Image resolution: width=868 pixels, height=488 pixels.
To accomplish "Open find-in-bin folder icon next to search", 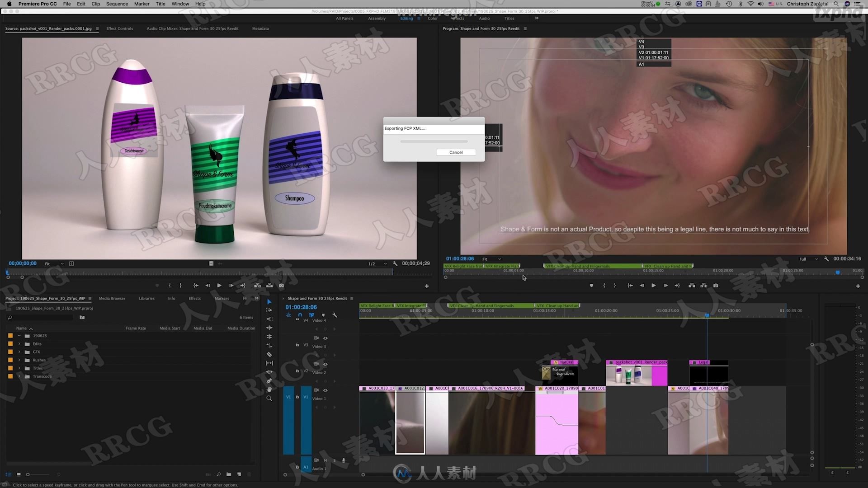I will click(x=82, y=318).
